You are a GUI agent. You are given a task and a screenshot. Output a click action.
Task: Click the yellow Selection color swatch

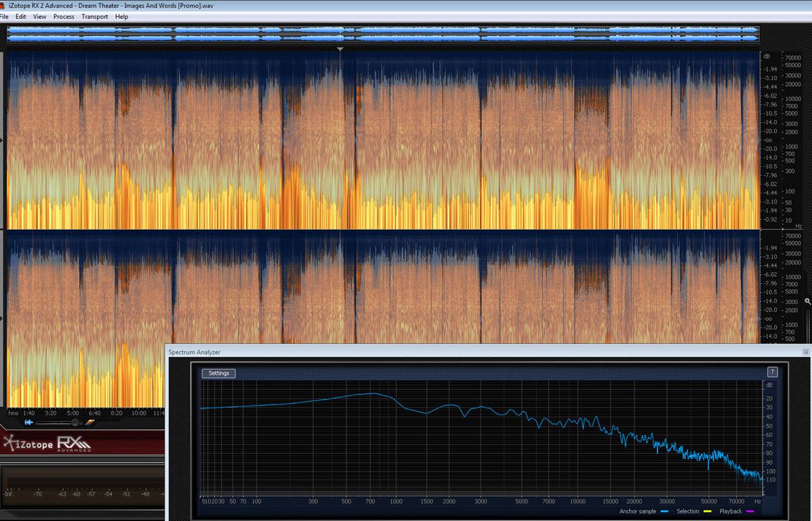[708, 512]
